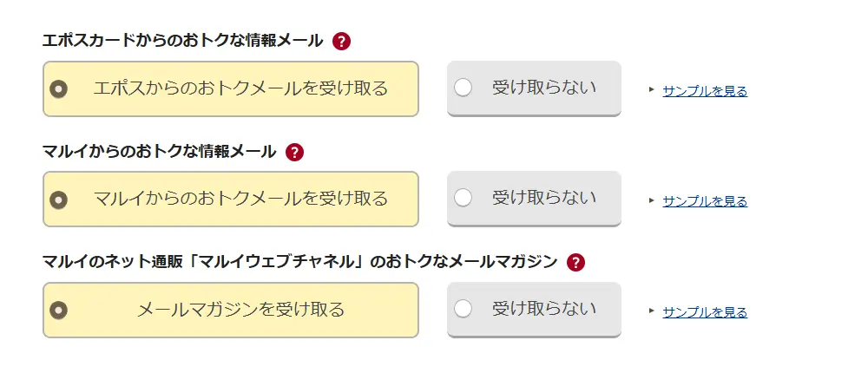Select radio circle for メールマガジンを受け取る
Viewport: 868px width, 373px height.
pos(59,310)
